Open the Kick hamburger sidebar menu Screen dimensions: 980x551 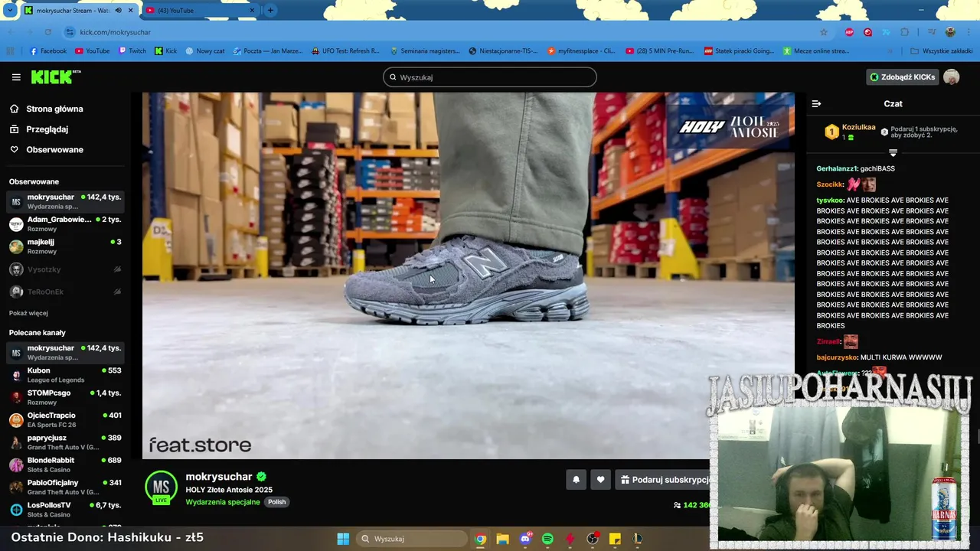point(16,77)
